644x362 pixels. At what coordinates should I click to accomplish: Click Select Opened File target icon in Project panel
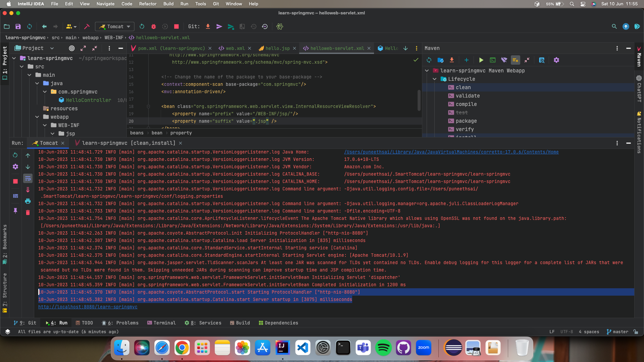[x=72, y=48]
